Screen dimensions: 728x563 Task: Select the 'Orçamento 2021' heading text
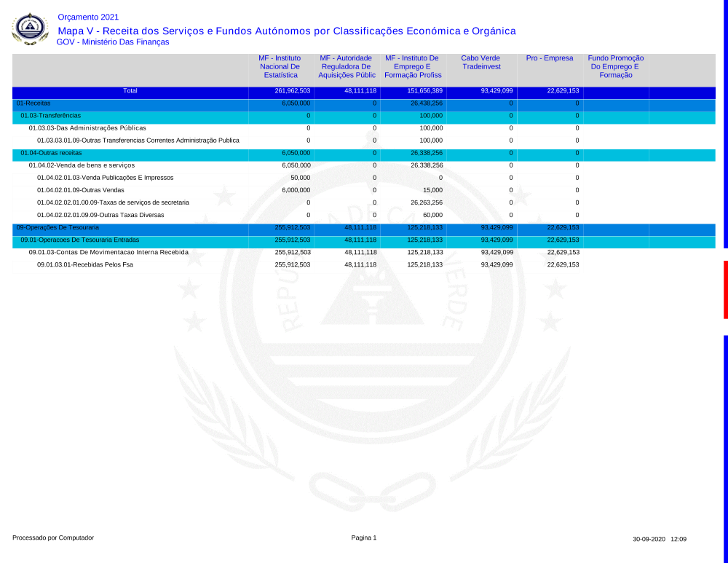87,17
